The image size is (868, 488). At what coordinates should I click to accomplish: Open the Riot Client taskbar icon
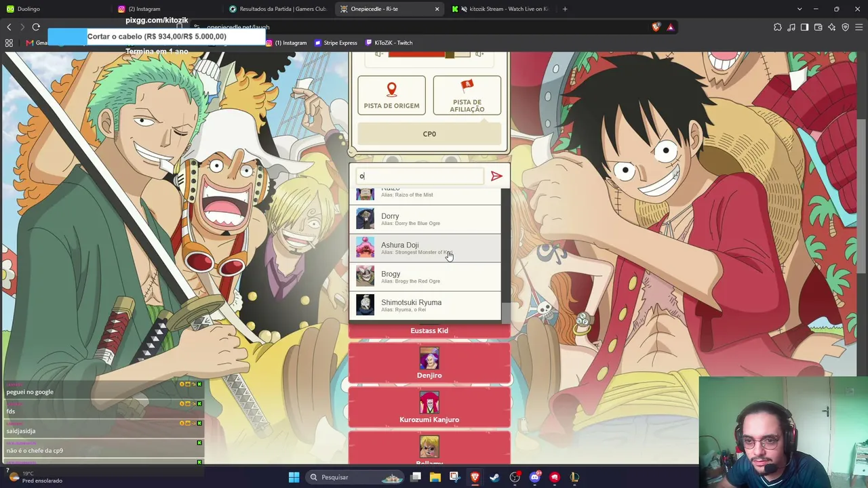(555, 477)
